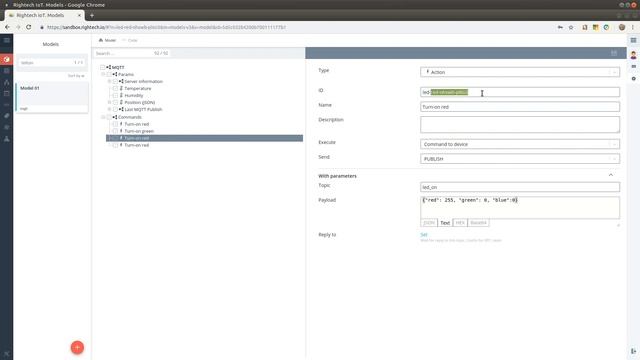Select the JSON payload format tab
640x360 pixels.
point(429,223)
